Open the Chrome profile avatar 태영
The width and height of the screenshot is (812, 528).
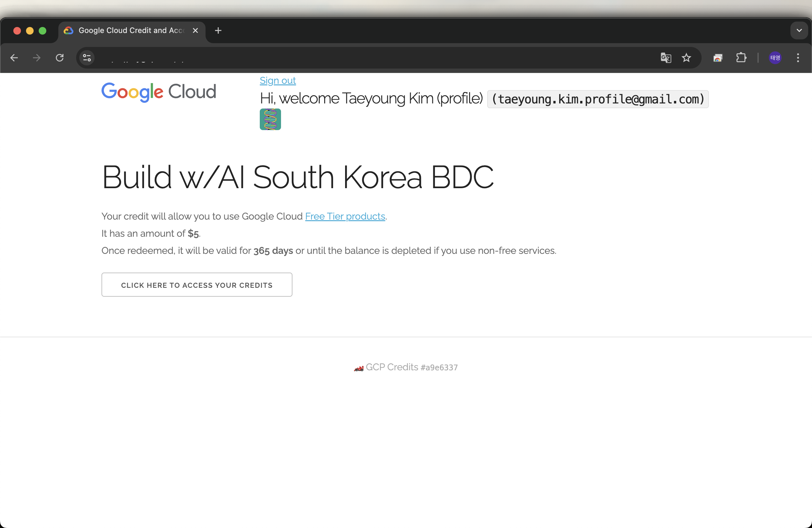[775, 58]
